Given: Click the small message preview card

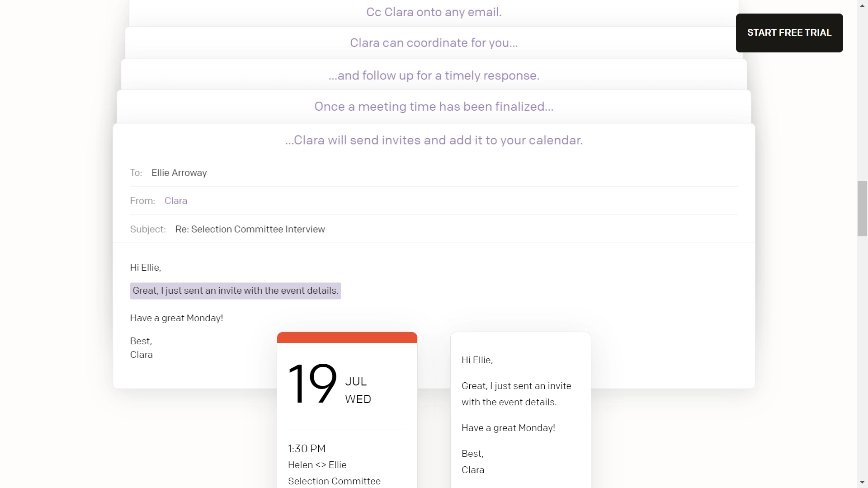Looking at the screenshot, I should pos(520,411).
